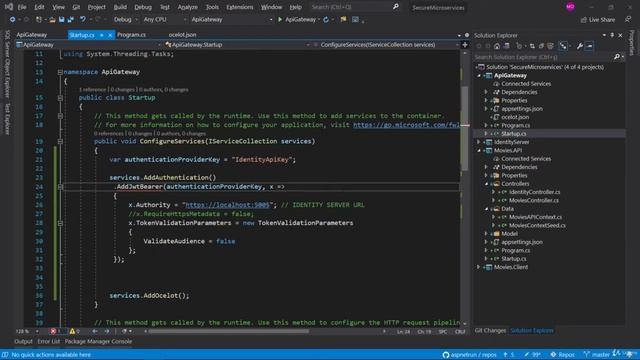Screen dimensions: 640x360
Task: Open the ApiGateway startup project dropdown
Action: pyautogui.click(x=231, y=19)
